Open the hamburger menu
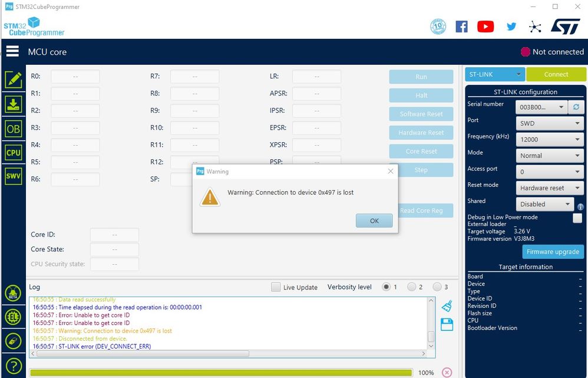Viewport: 588px width, 378px height. click(x=12, y=51)
